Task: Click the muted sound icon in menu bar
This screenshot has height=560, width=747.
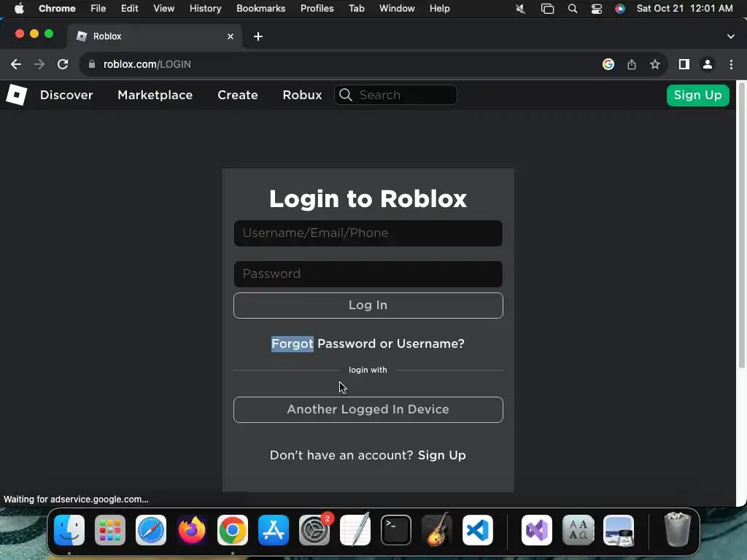Action: (x=520, y=9)
